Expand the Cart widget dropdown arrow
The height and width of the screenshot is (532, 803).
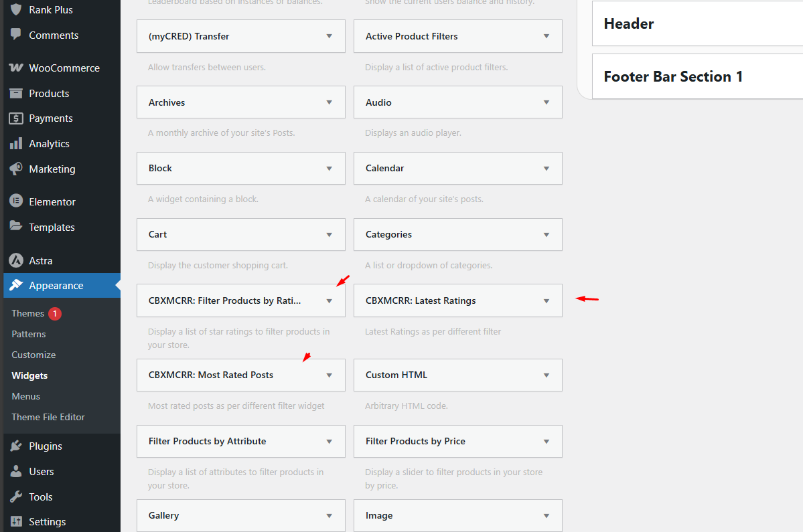pyautogui.click(x=329, y=235)
